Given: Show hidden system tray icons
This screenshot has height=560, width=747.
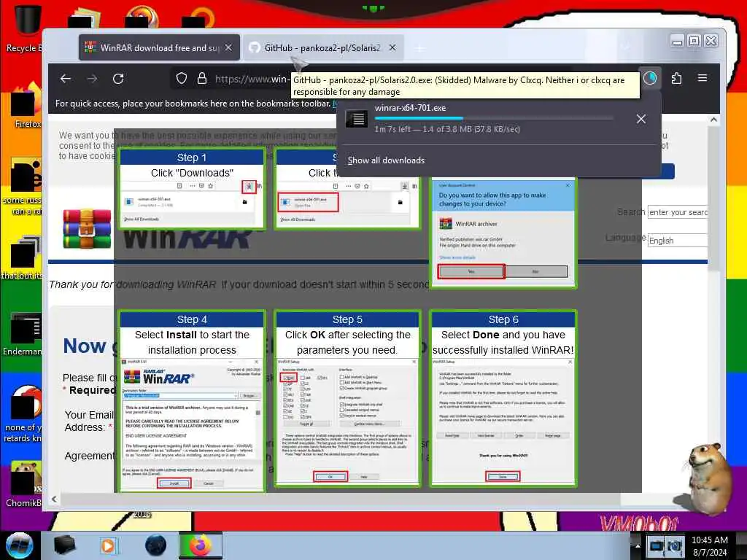Looking at the screenshot, I should (x=638, y=545).
